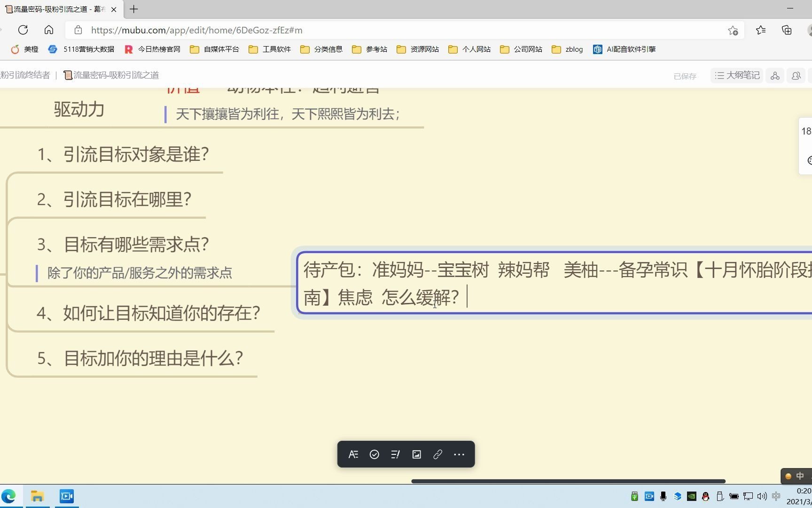Select node 5、目标加你的理由是什么?

tap(140, 358)
